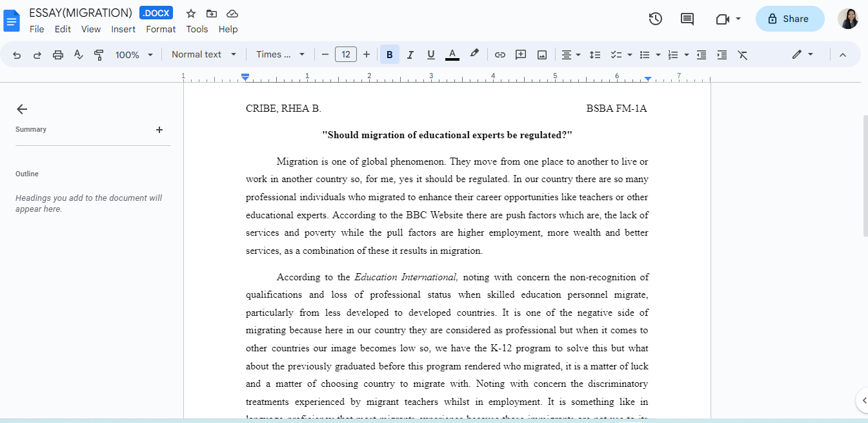This screenshot has height=423, width=868.
Task: Click inside the font size field
Action: pyautogui.click(x=345, y=54)
